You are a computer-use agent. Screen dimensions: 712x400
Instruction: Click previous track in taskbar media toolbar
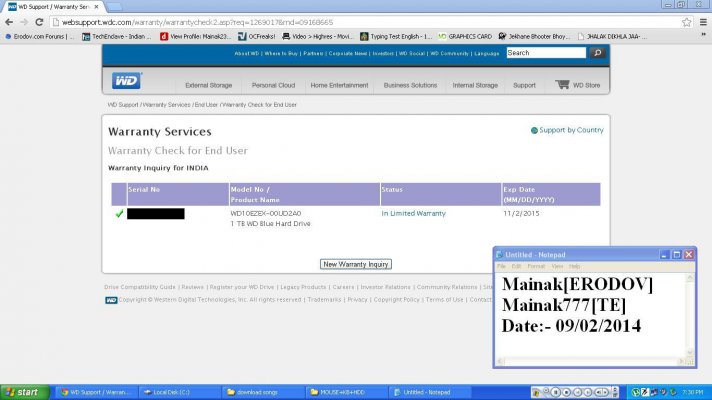577,392
